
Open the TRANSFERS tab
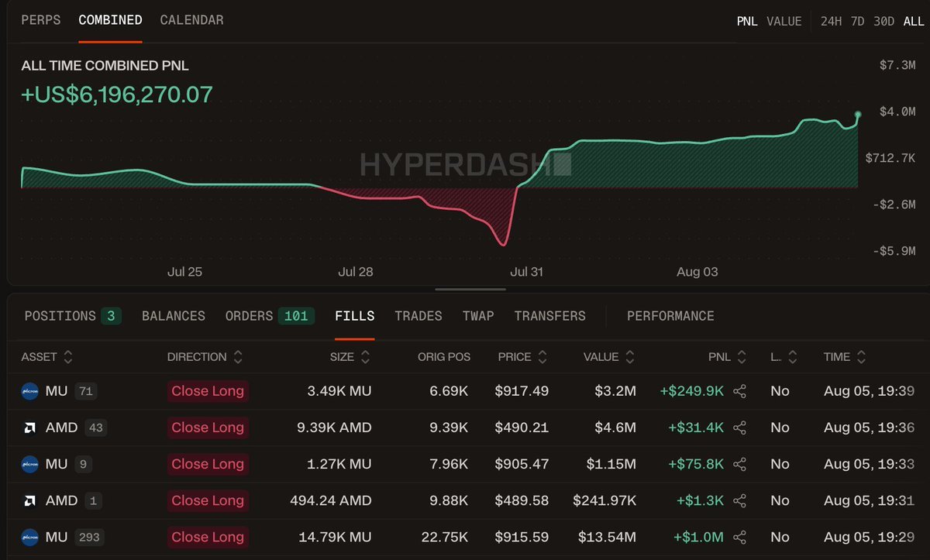pyautogui.click(x=550, y=316)
